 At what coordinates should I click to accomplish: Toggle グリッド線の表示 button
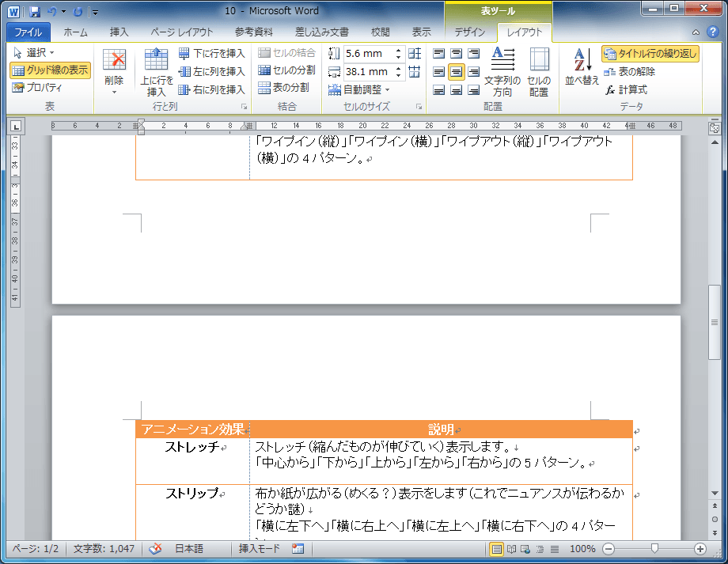pos(50,70)
